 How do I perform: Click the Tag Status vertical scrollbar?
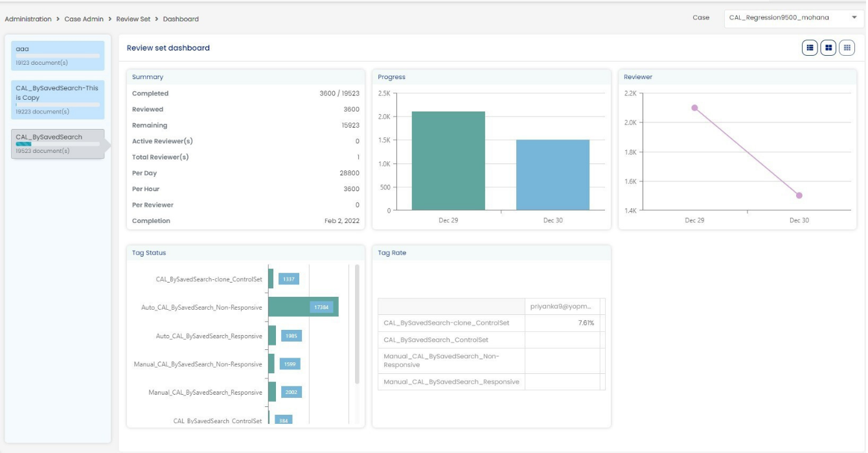[357, 324]
